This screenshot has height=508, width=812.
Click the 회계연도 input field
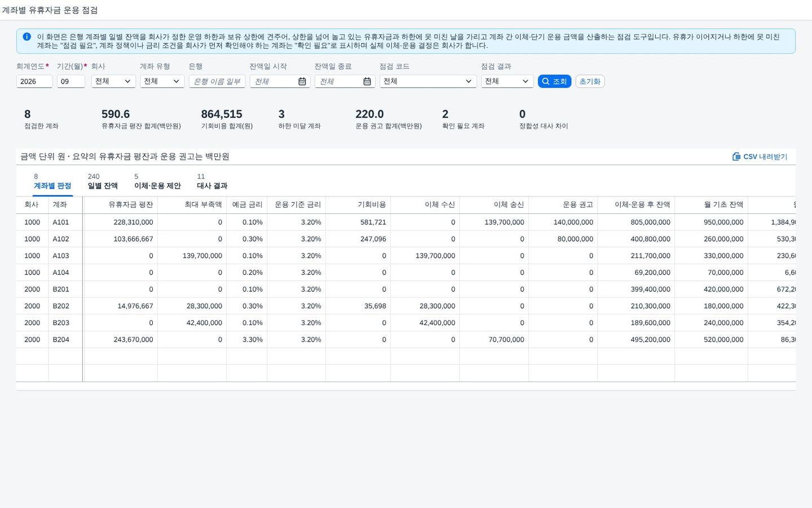34,82
